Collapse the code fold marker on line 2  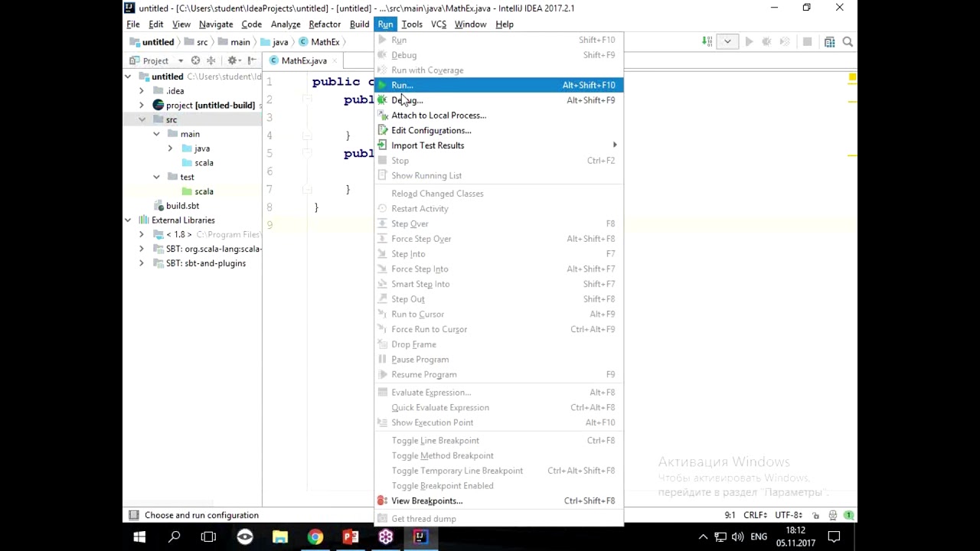click(x=306, y=99)
